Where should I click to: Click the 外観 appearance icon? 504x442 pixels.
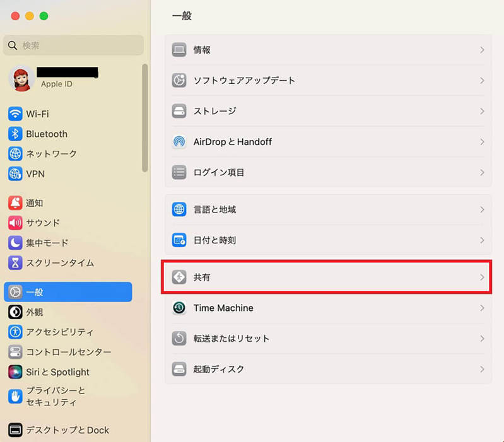tap(15, 312)
